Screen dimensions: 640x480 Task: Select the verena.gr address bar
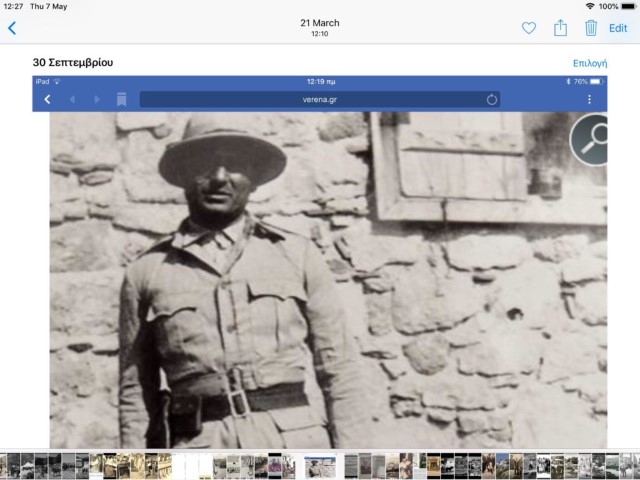pos(319,99)
